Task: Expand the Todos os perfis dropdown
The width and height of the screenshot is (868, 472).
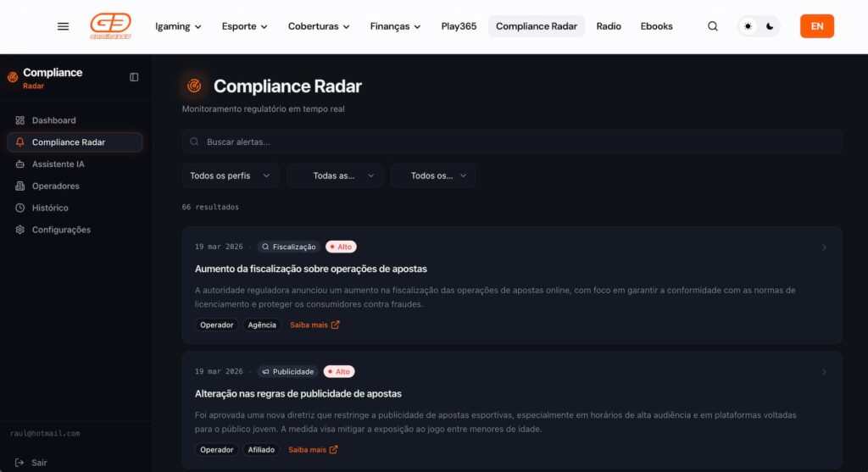Action: (230, 175)
